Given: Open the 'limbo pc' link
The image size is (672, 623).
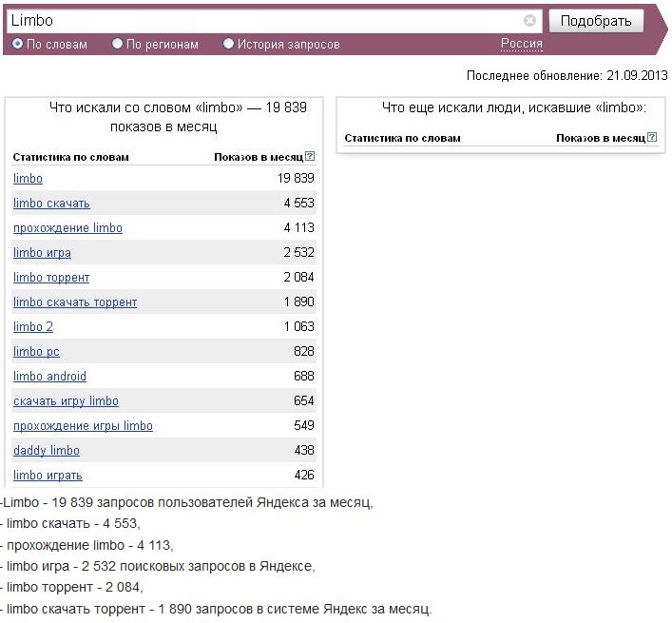Looking at the screenshot, I should coord(36,352).
